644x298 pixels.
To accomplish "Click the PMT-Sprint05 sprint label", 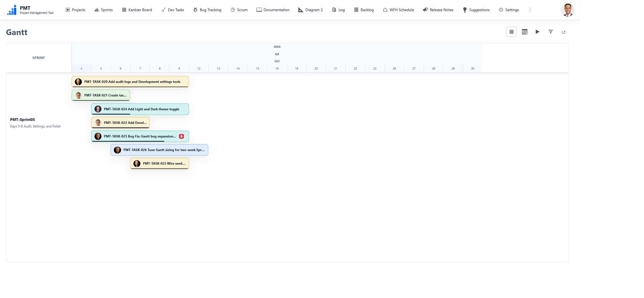I will (23, 120).
